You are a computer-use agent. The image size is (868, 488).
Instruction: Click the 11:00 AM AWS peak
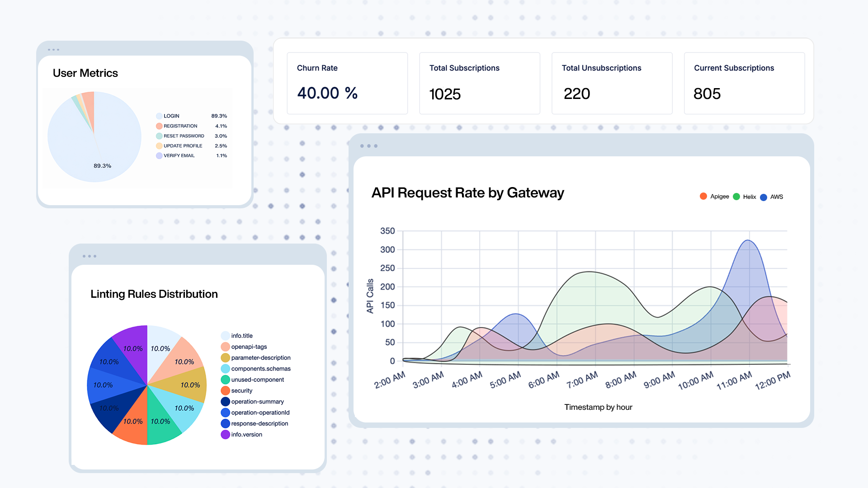click(748, 241)
